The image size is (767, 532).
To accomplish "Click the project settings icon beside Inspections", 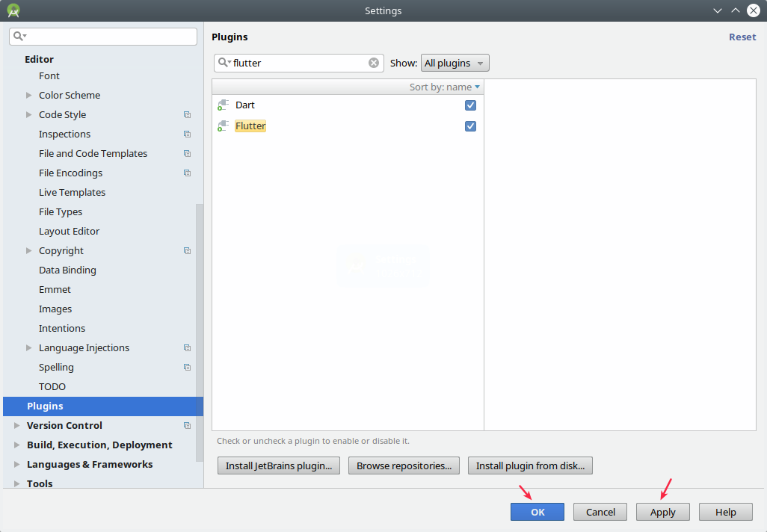I will (x=186, y=134).
